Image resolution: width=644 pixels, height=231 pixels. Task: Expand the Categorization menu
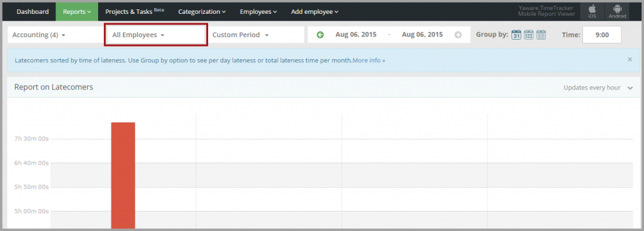[x=202, y=11]
